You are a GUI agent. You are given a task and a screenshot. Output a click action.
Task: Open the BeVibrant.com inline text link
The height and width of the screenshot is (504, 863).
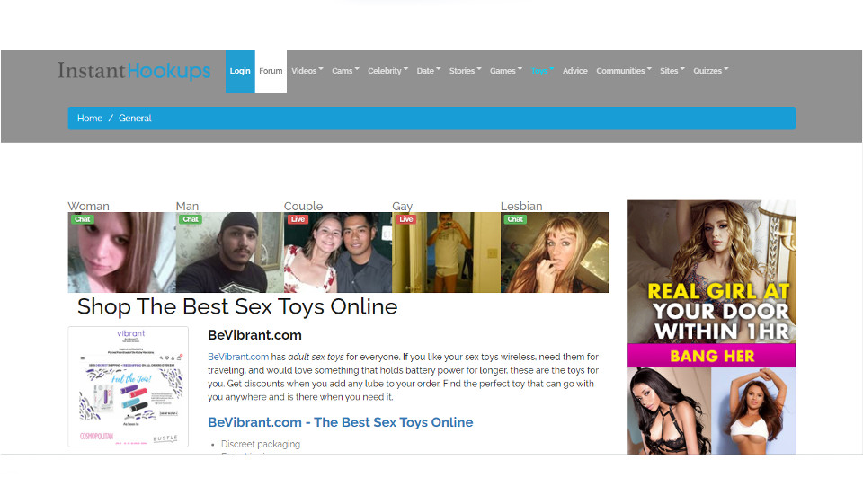coord(237,357)
